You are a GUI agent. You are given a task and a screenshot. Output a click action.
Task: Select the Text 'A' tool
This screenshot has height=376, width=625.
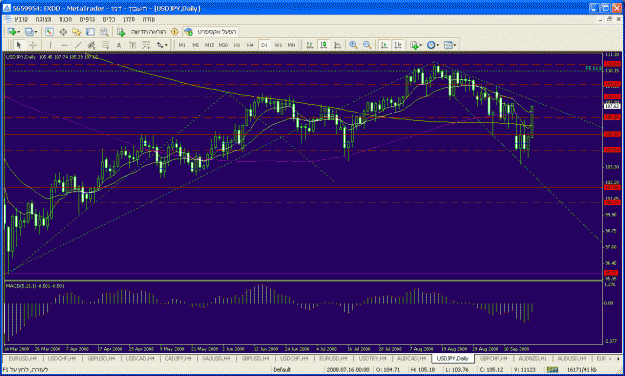(x=118, y=45)
